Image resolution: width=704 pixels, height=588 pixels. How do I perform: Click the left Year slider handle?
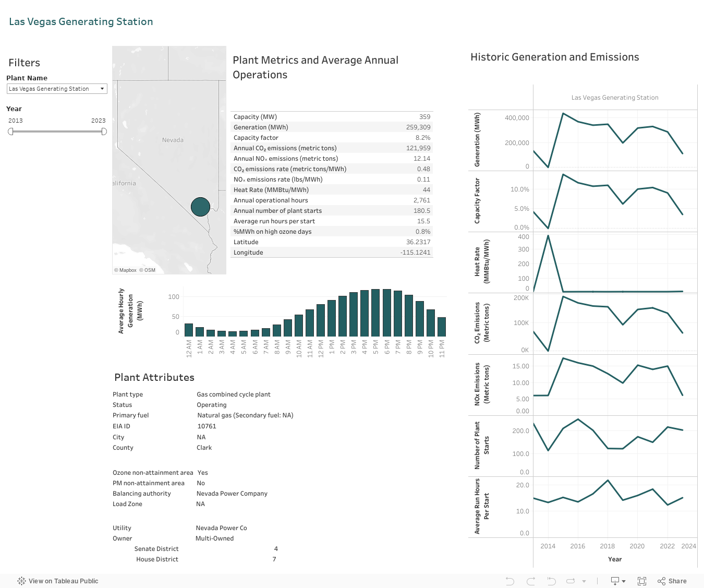point(10,131)
